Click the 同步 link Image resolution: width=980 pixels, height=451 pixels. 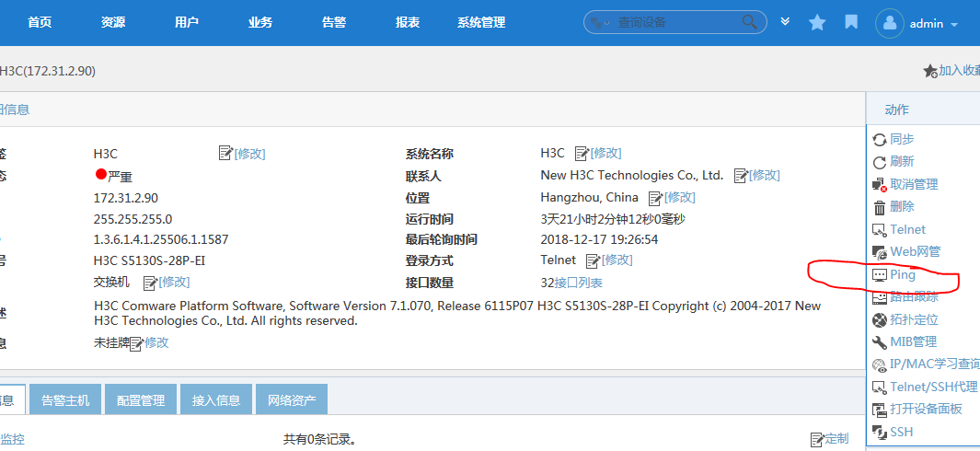(x=902, y=140)
